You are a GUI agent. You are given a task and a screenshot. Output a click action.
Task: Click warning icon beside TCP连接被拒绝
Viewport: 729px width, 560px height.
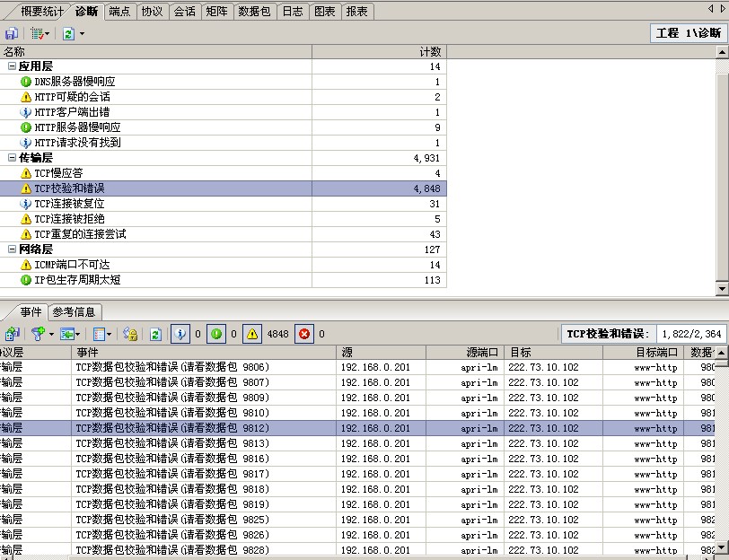tap(26, 219)
